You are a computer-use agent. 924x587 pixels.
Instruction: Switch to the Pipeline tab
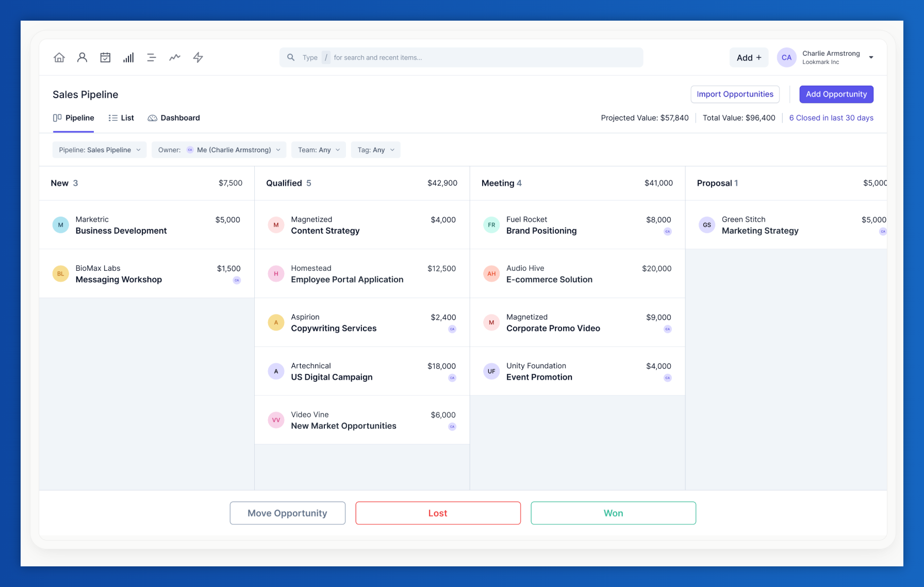(x=73, y=118)
